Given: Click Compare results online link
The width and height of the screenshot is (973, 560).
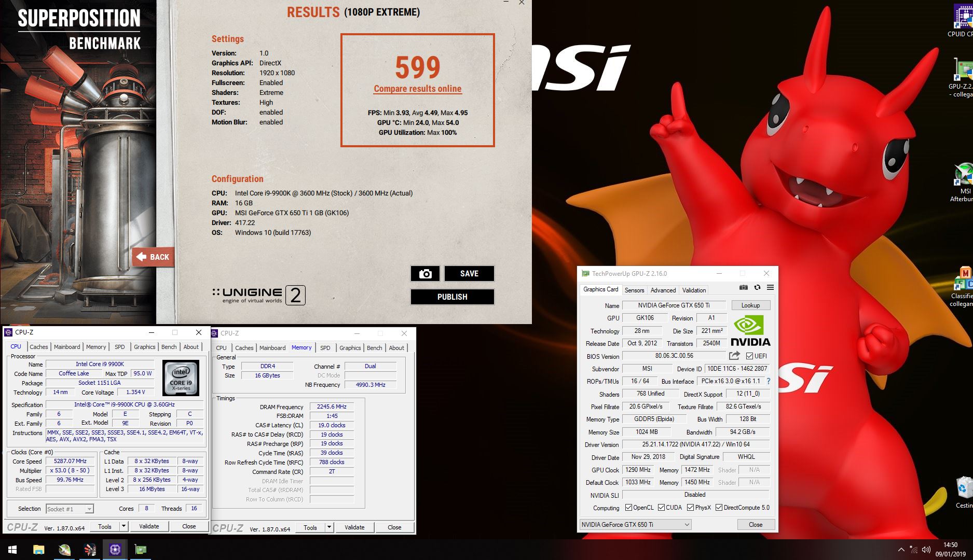Looking at the screenshot, I should (418, 89).
